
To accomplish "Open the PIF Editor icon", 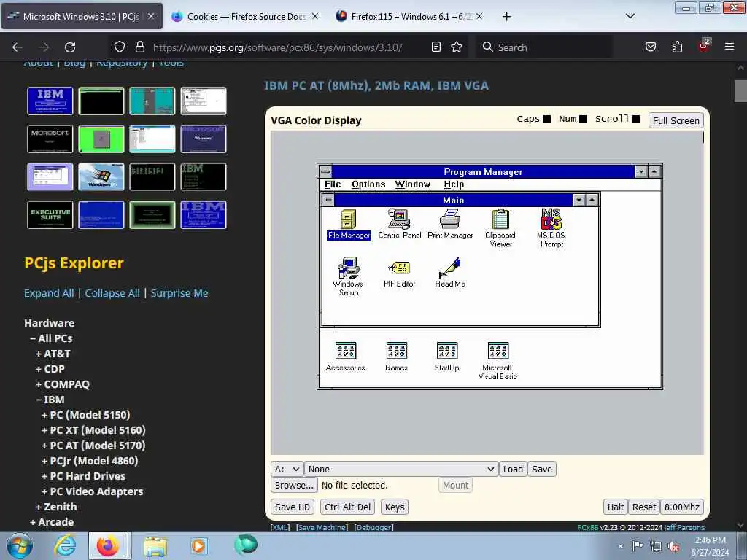I will 399,273.
